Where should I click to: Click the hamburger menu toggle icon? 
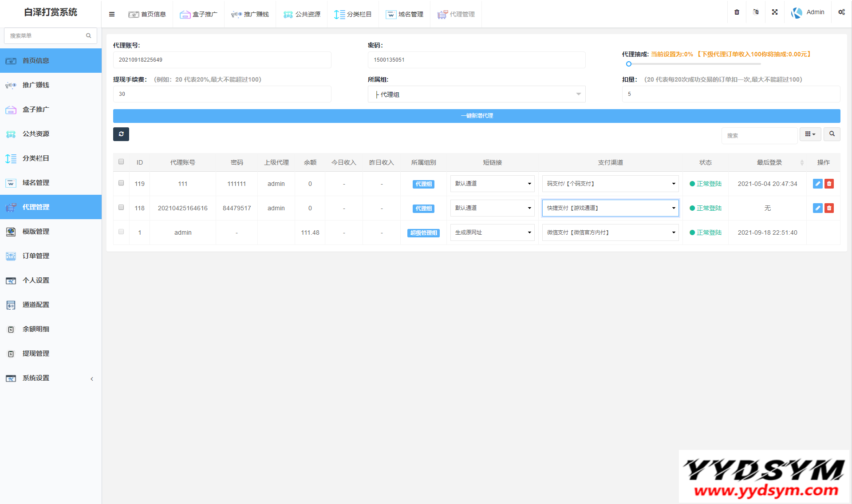click(x=112, y=14)
